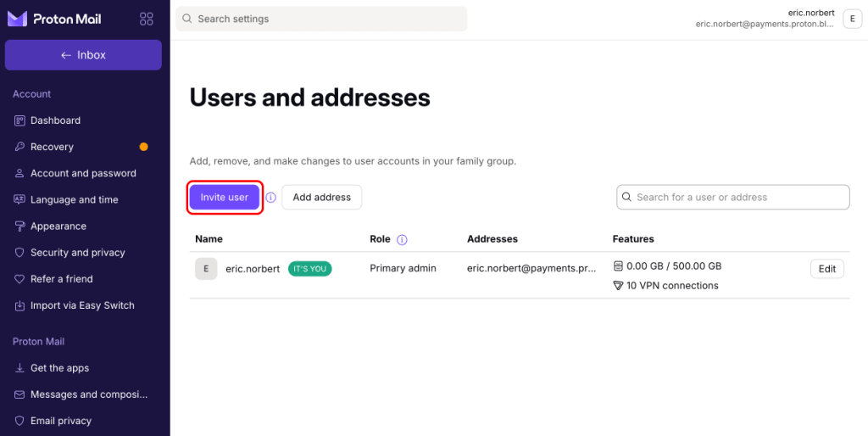
Task: Select Get the apps menu item
Action: coord(59,368)
